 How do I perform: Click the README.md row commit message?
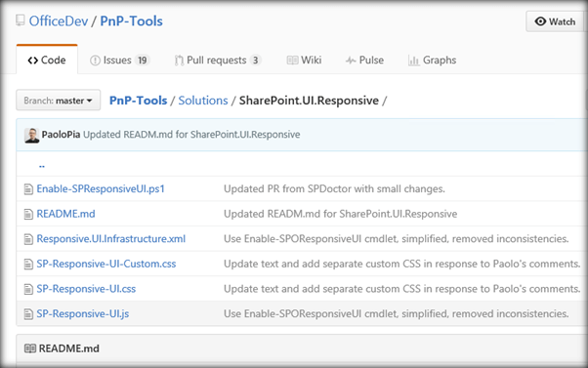tap(341, 214)
